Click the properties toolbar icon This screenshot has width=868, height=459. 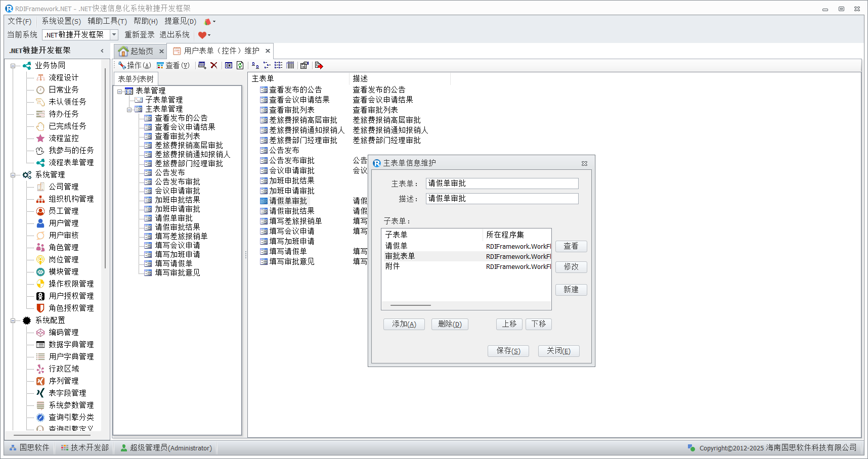[304, 65]
